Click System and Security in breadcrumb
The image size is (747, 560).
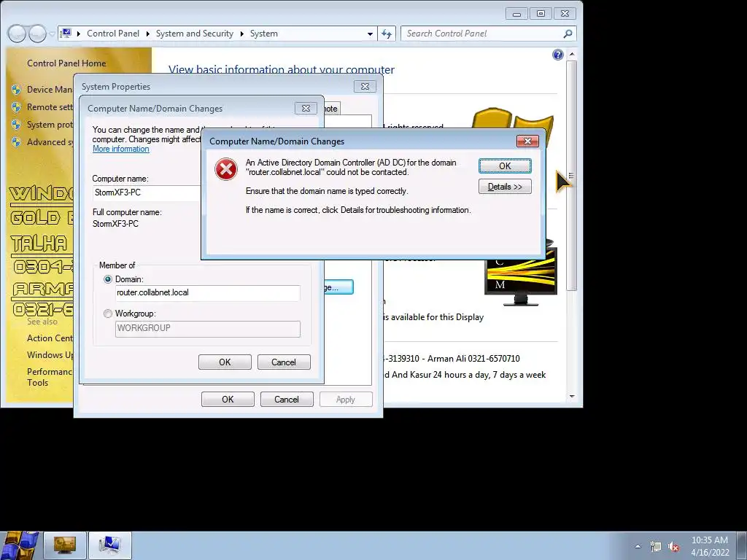point(194,34)
